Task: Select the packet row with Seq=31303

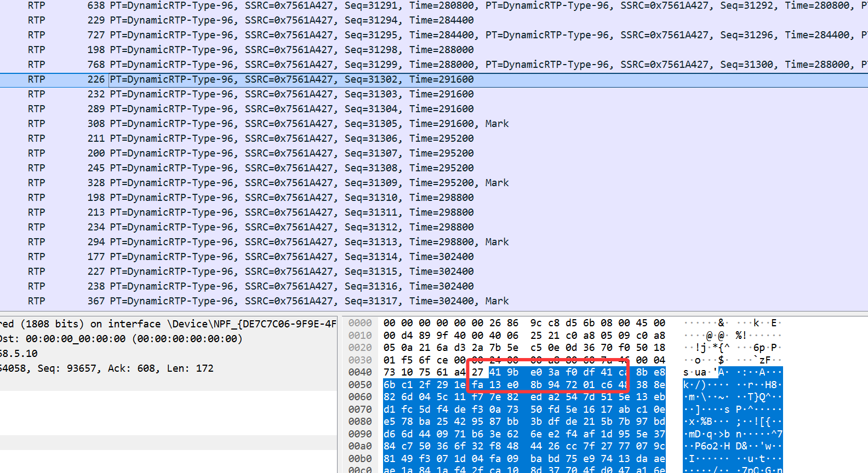Action: pyautogui.click(x=434, y=94)
